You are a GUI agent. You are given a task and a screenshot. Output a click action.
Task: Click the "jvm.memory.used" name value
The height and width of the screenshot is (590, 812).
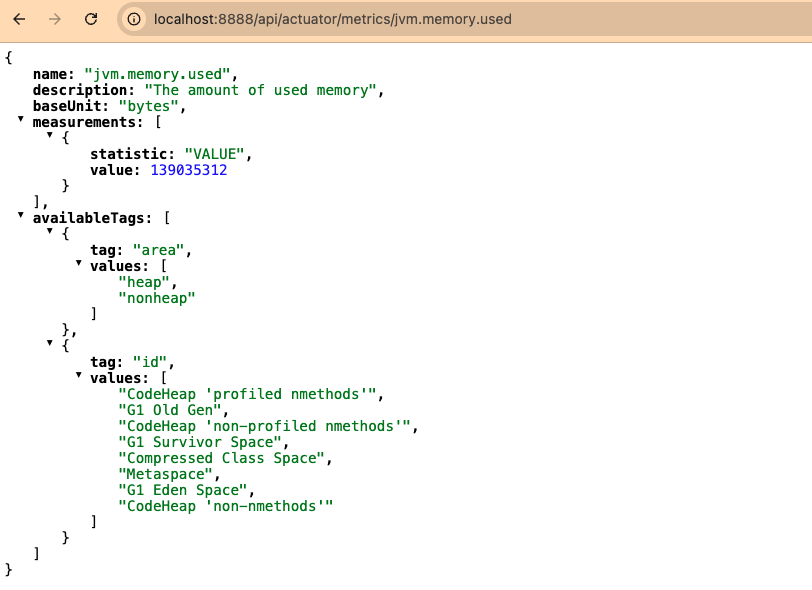click(x=157, y=74)
